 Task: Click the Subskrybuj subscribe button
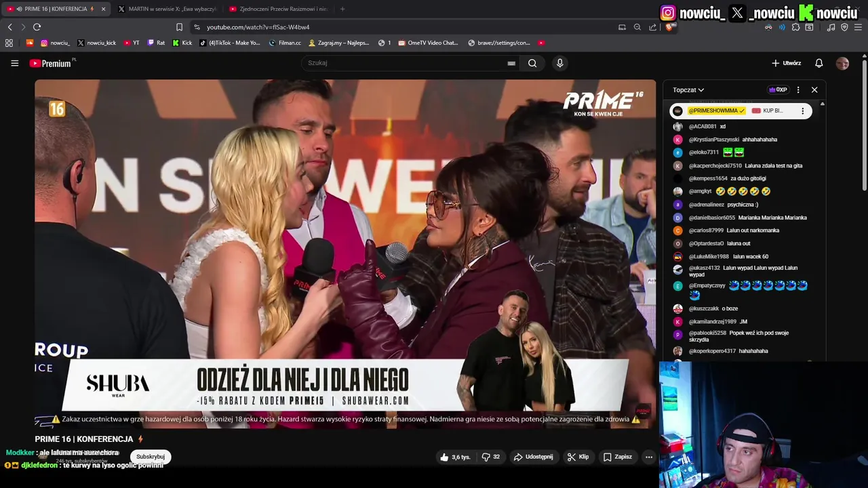point(151,457)
